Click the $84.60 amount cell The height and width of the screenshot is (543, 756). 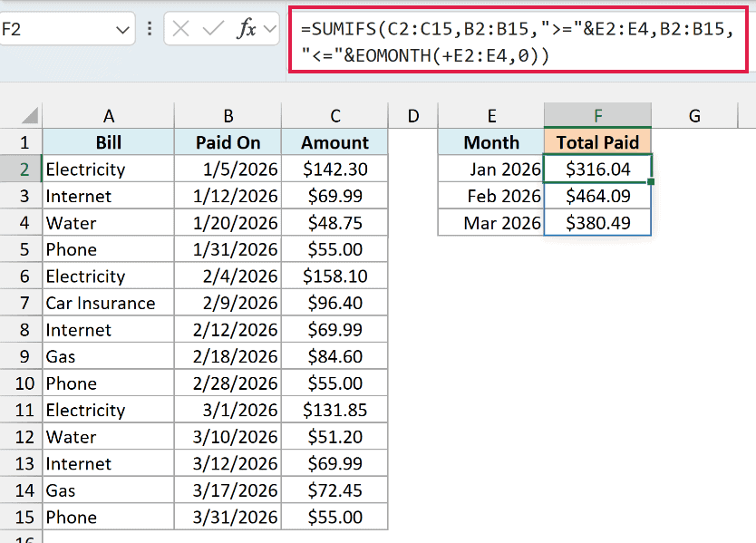[x=335, y=356]
